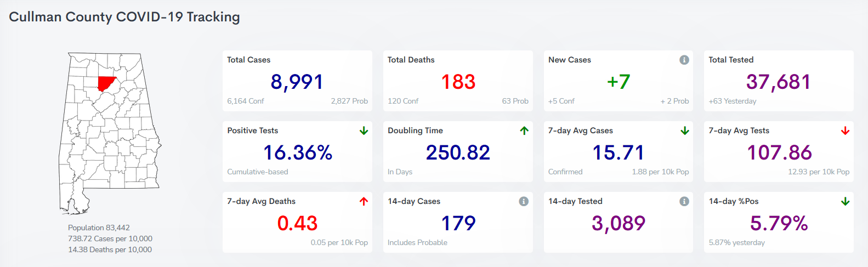The width and height of the screenshot is (868, 267).
Task: Select the red Cullman County on the map
Action: (x=105, y=83)
